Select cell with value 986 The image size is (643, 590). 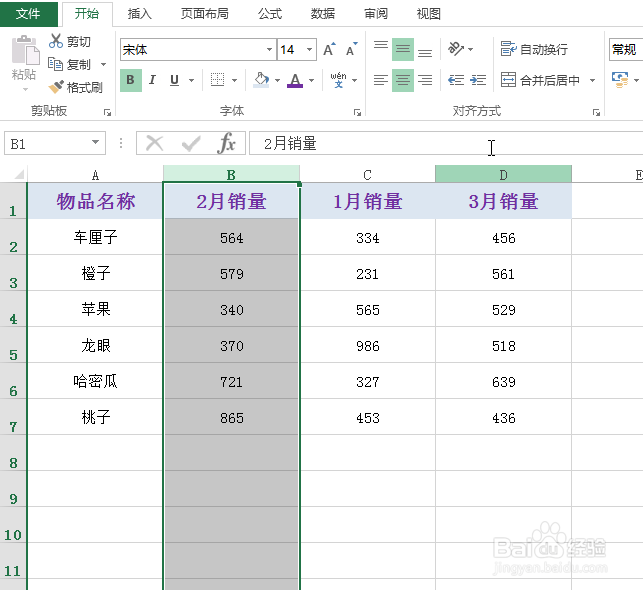pyautogui.click(x=367, y=345)
